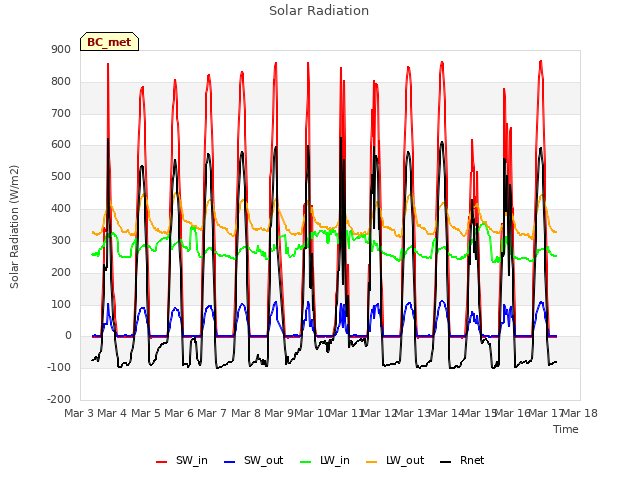This screenshot has height=480, width=640.
Task: Click the Mar 4 x-axis tick label
Action: [112, 413]
